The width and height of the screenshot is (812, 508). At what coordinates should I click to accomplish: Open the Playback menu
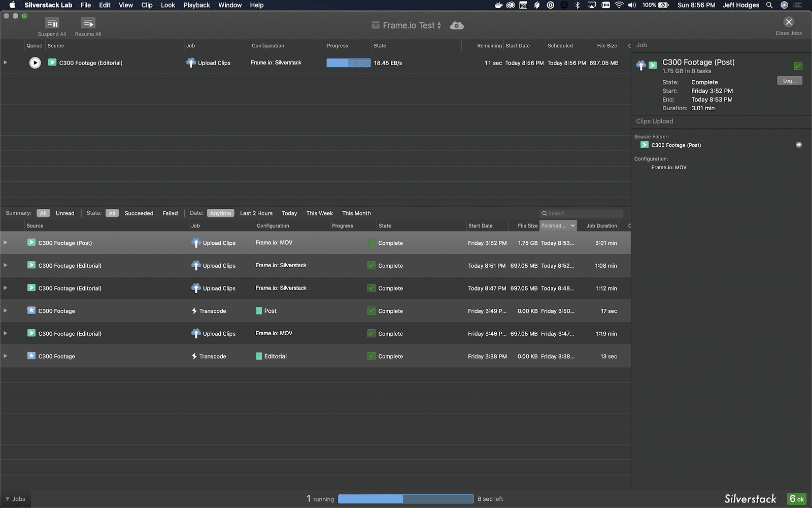[x=196, y=5]
